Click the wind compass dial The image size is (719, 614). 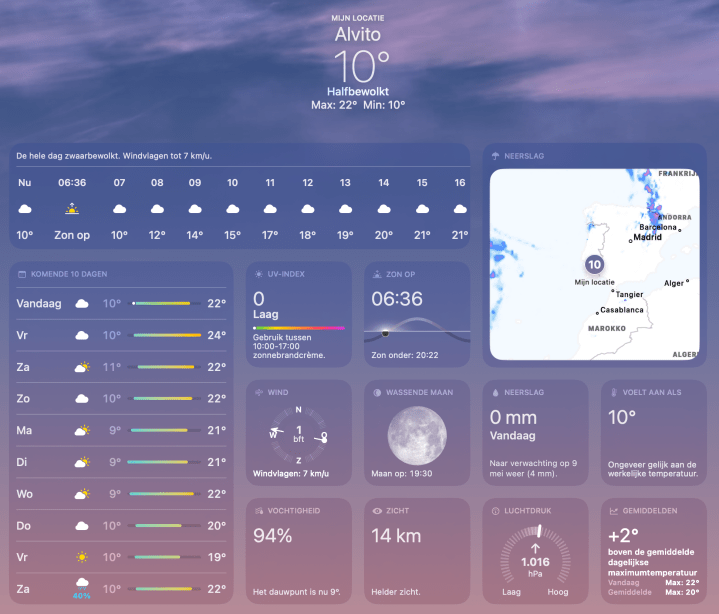point(298,434)
